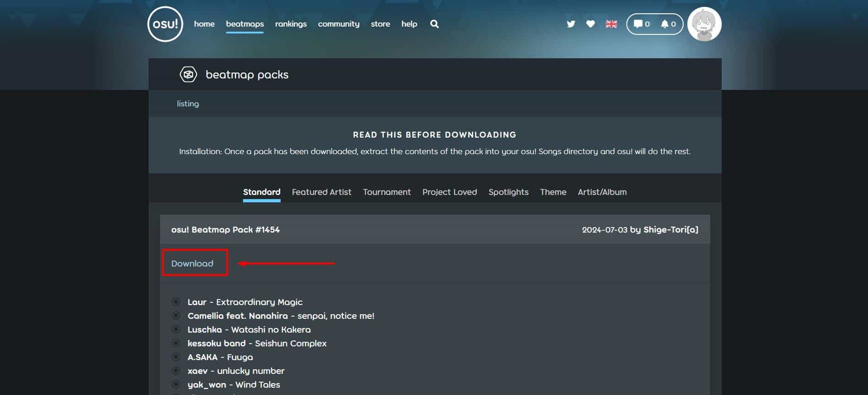Screen dimensions: 868x395
Task: Open Camellia feat. Nanahira - senpai, notice me!
Action: 281,316
